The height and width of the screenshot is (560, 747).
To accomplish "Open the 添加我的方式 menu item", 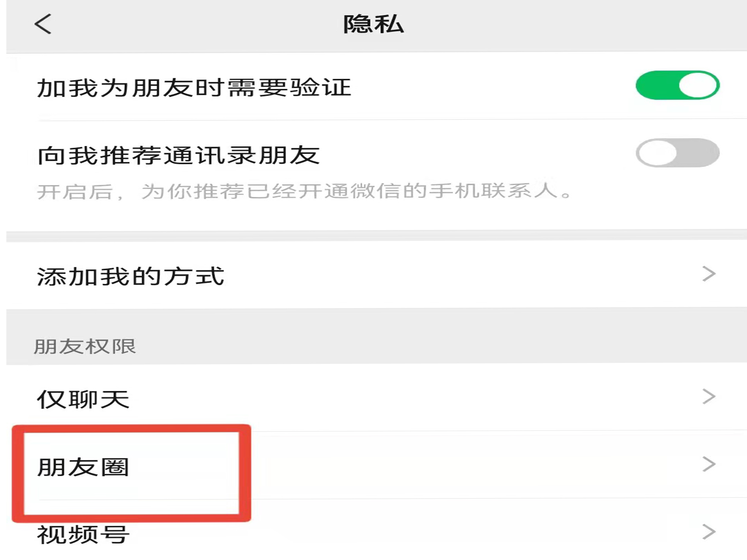I will (130, 276).
